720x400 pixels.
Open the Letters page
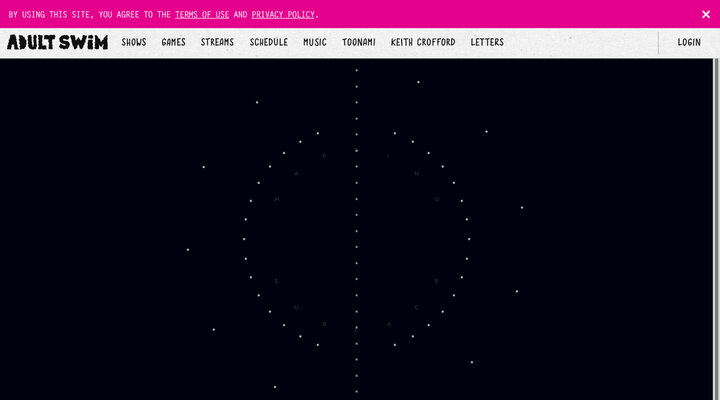pos(487,42)
